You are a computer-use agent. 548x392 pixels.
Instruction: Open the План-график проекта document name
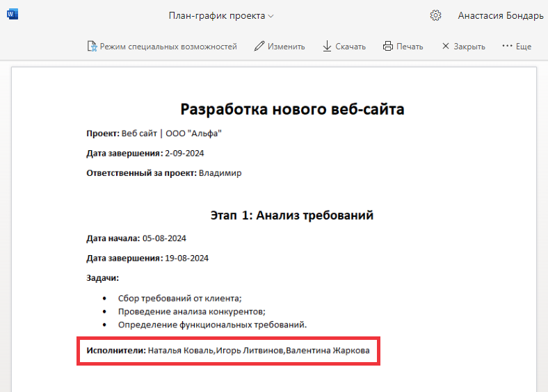point(217,16)
